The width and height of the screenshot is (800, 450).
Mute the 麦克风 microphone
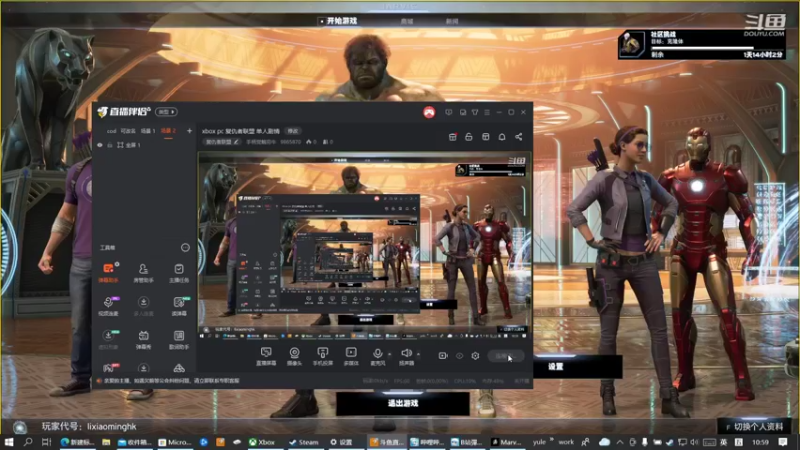[378, 356]
